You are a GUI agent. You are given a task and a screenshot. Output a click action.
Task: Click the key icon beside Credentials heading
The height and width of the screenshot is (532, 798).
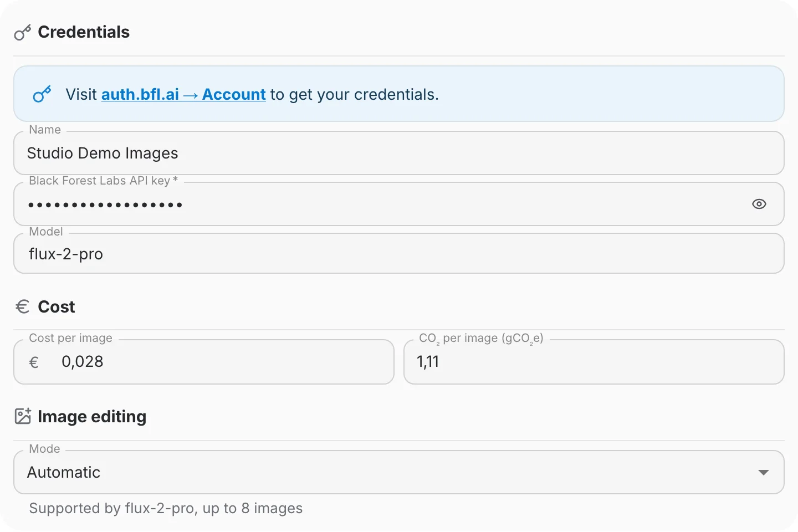coord(23,33)
